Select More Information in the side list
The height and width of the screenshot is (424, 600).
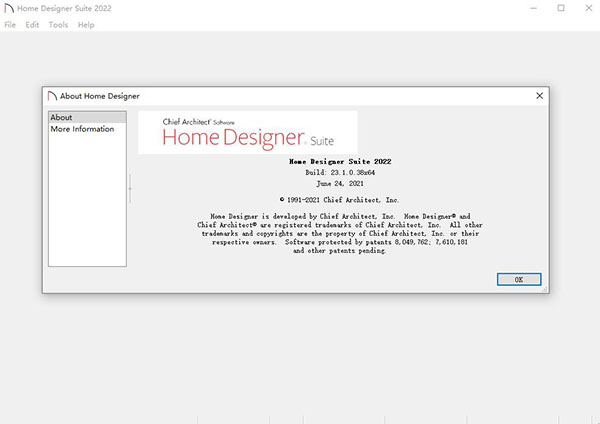[x=82, y=129]
